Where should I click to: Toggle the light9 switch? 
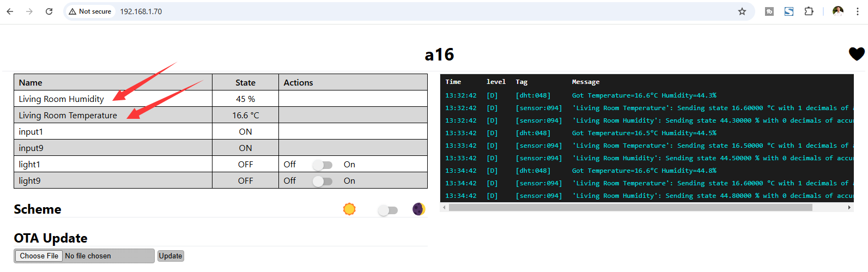pos(323,181)
